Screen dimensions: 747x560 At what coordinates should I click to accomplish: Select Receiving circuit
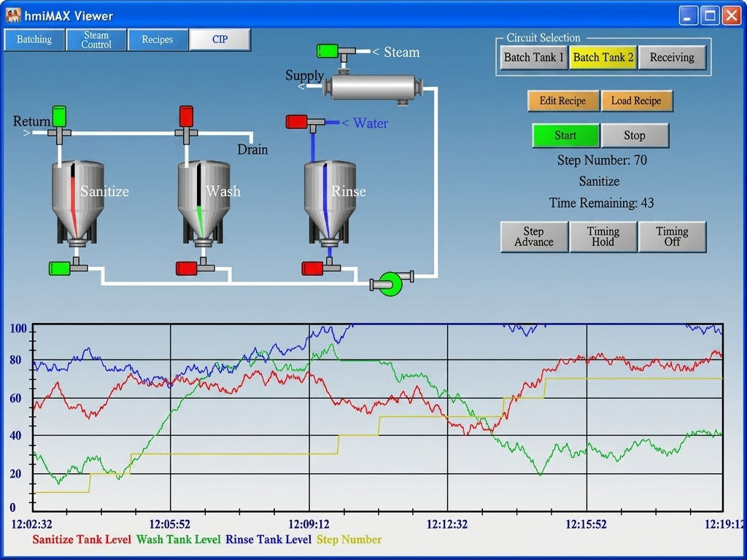(x=672, y=58)
